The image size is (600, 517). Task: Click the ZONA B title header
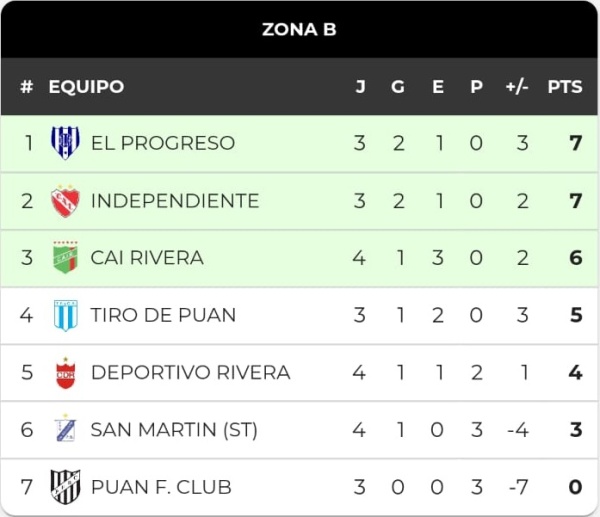(299, 29)
